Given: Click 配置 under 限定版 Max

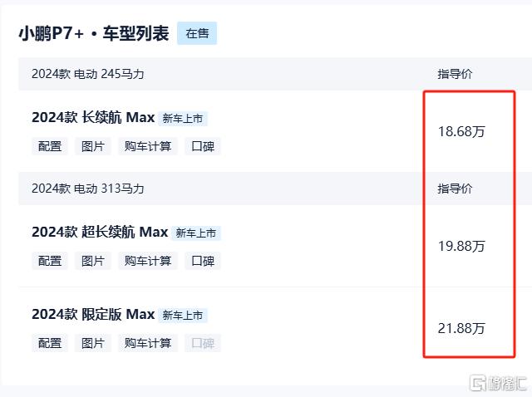Looking at the screenshot, I should coord(50,343).
